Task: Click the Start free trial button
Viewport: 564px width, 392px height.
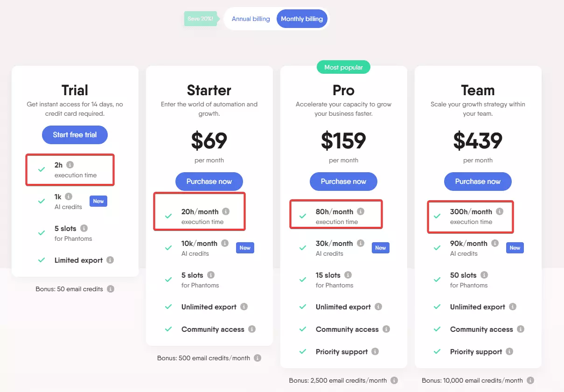Action: tap(75, 135)
